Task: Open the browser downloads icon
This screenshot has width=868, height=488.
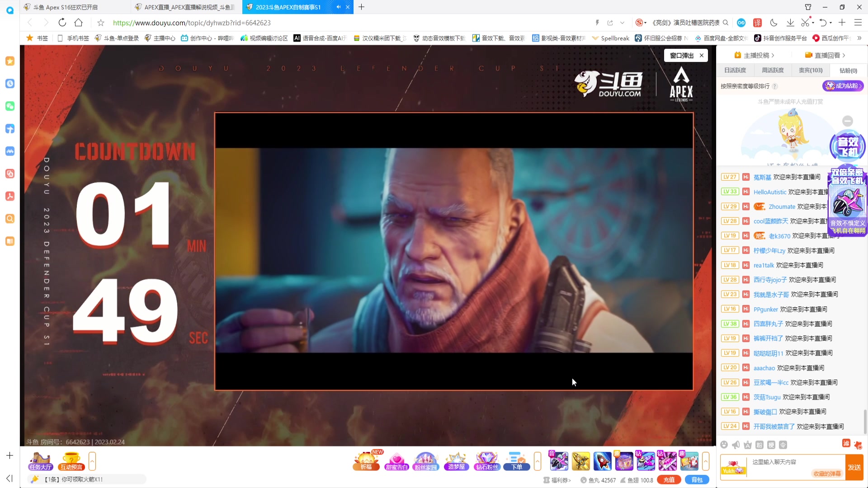Action: (x=790, y=23)
